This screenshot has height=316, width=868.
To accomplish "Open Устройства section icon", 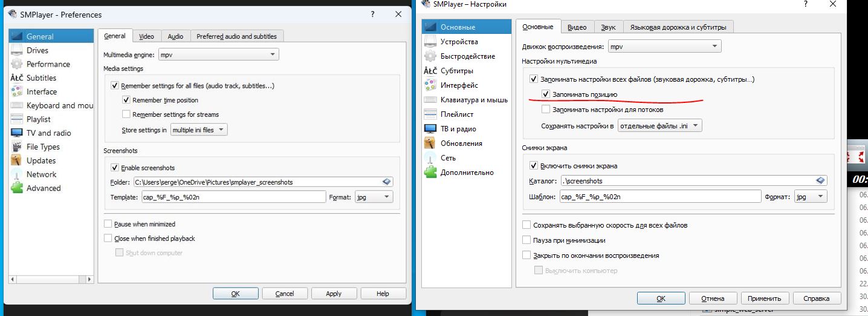I will [430, 41].
